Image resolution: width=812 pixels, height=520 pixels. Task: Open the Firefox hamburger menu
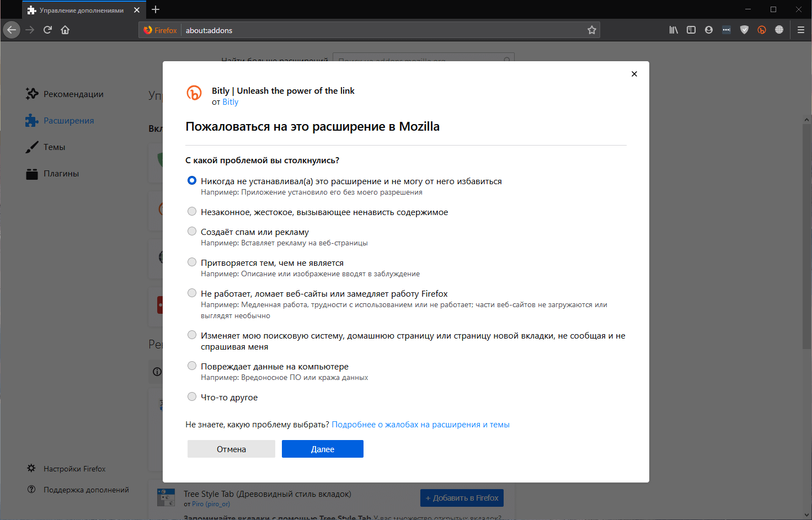800,30
